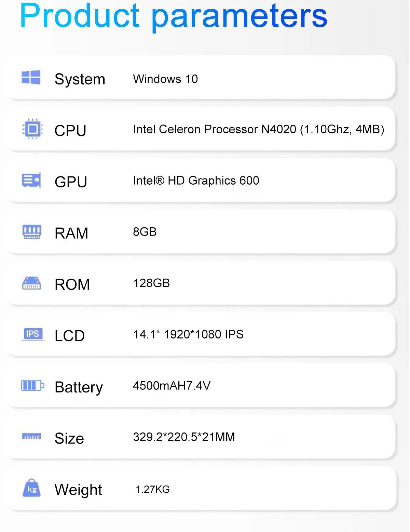Click the Battery indicator icon
Screen dimensions: 410x532
click(32, 386)
